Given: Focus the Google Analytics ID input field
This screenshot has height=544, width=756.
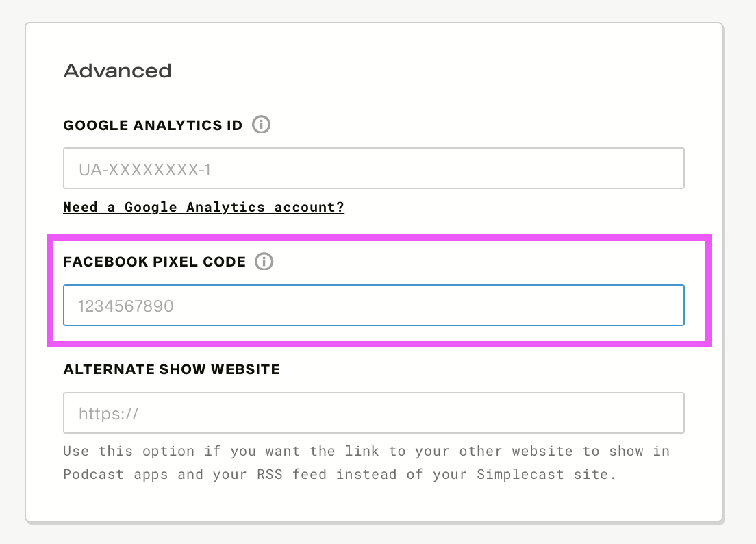Looking at the screenshot, I should point(373,169).
